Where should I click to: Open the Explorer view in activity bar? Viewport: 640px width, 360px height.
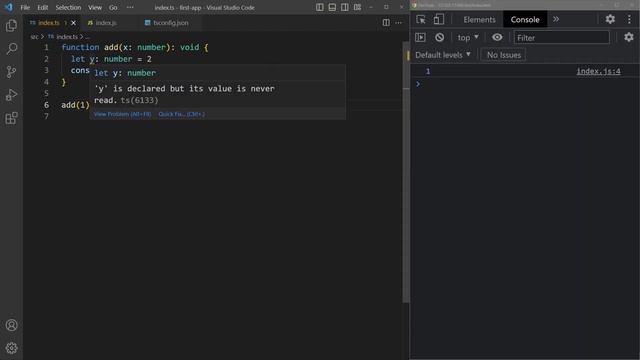pyautogui.click(x=11, y=26)
